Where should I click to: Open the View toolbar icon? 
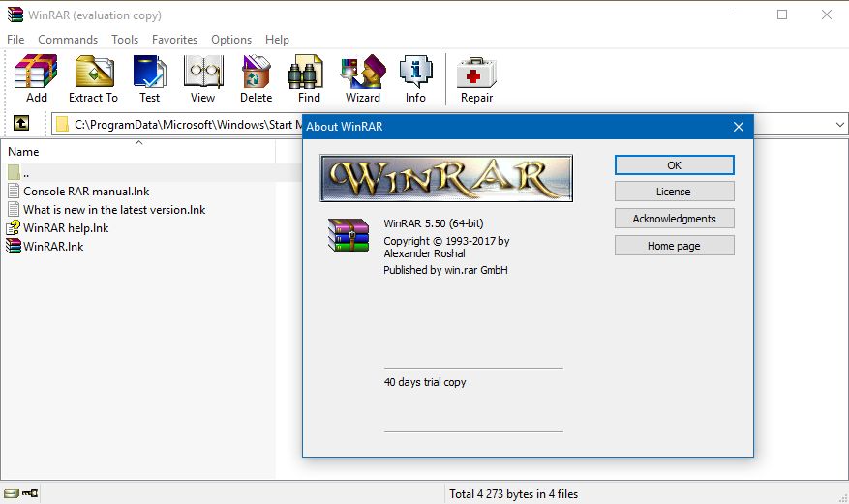pos(203,72)
